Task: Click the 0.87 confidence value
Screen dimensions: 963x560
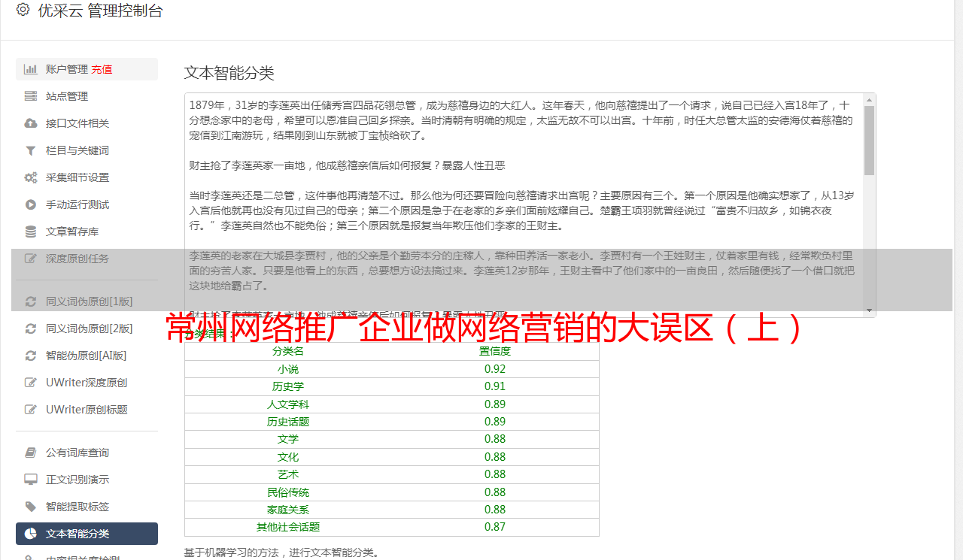Action: (495, 527)
